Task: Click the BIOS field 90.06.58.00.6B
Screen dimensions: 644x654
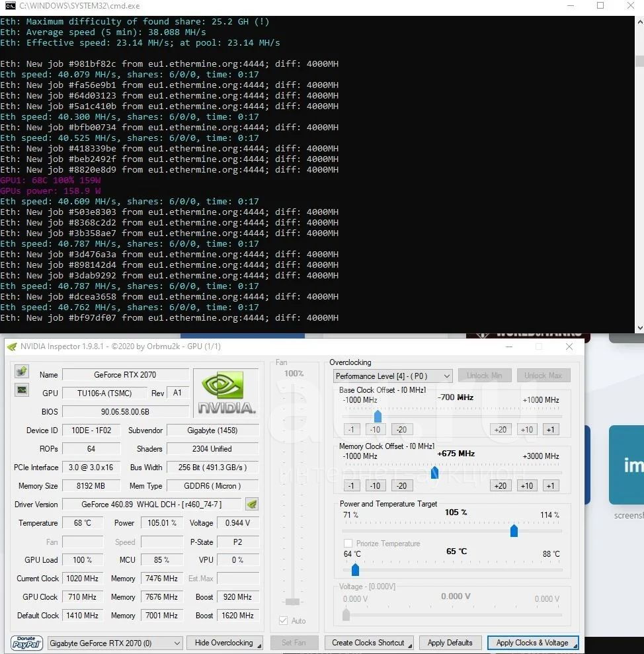Action: (125, 412)
